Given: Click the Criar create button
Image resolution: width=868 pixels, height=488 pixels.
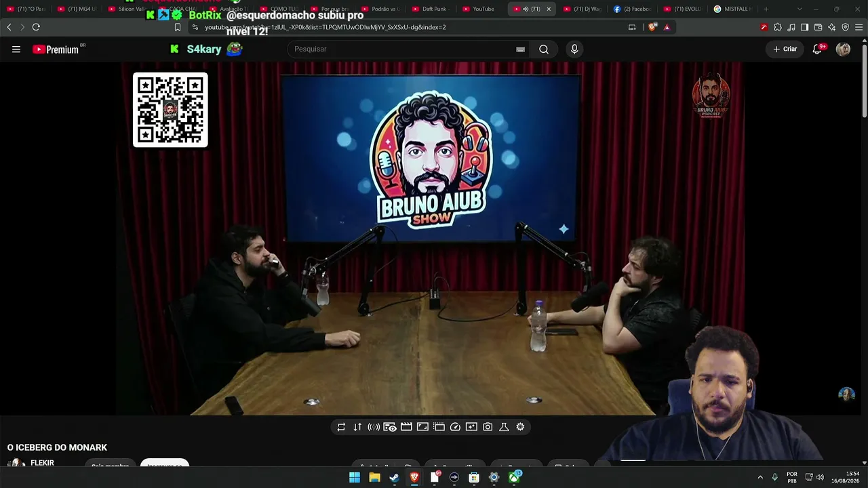Looking at the screenshot, I should pos(785,49).
